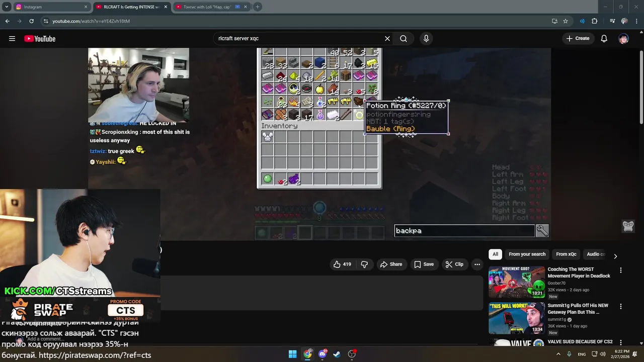Dislike this video
The width and height of the screenshot is (644, 362).
364,264
